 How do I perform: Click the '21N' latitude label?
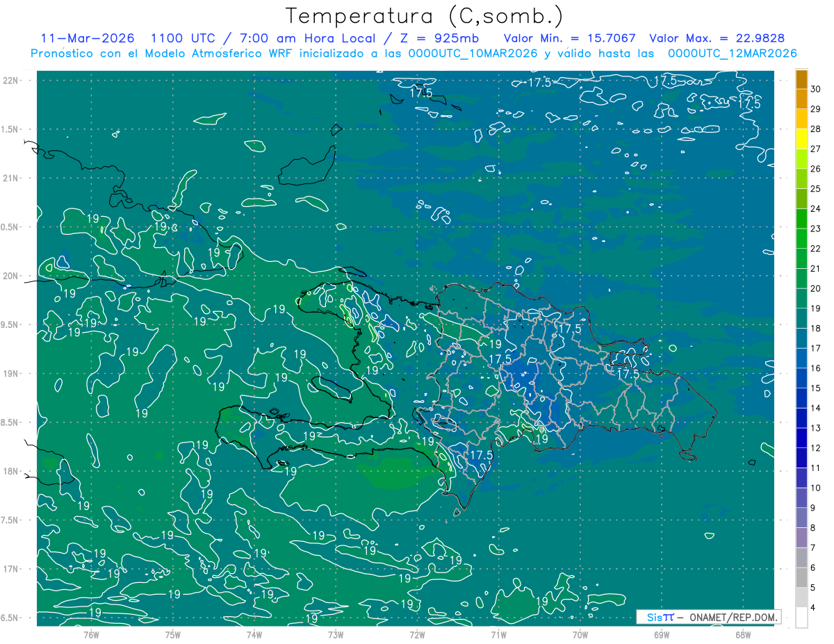(x=12, y=178)
